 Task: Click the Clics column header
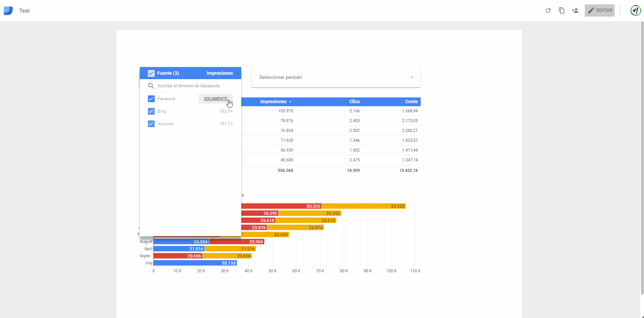click(354, 101)
